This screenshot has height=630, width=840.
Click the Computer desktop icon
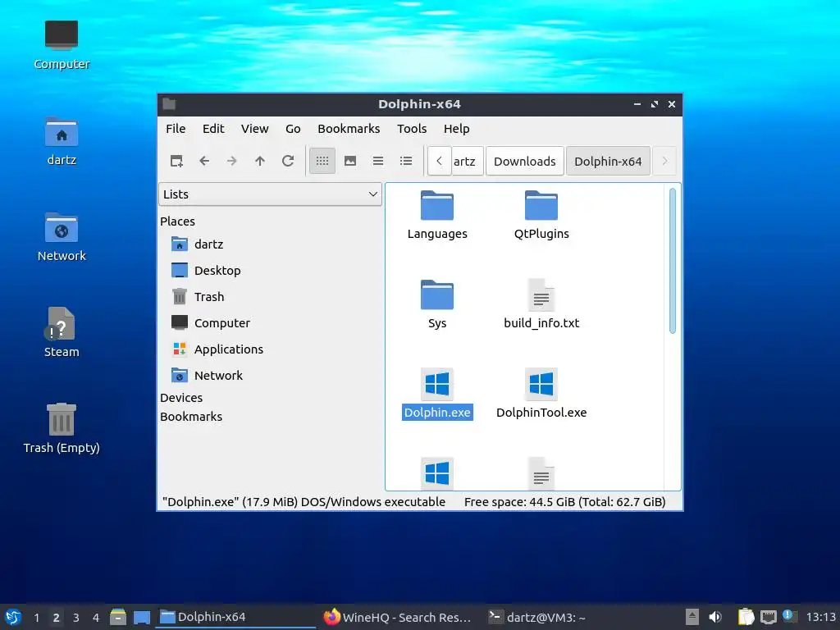62,46
